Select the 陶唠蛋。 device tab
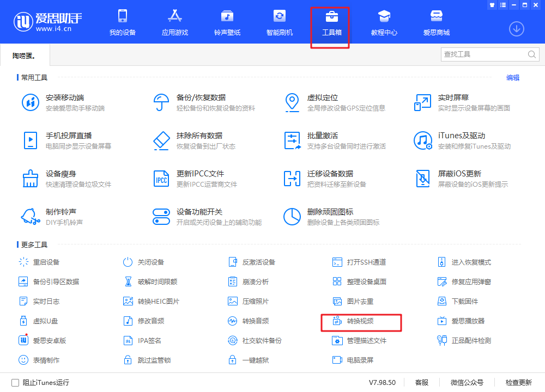Viewport: 545px width, 392px height. pos(25,56)
